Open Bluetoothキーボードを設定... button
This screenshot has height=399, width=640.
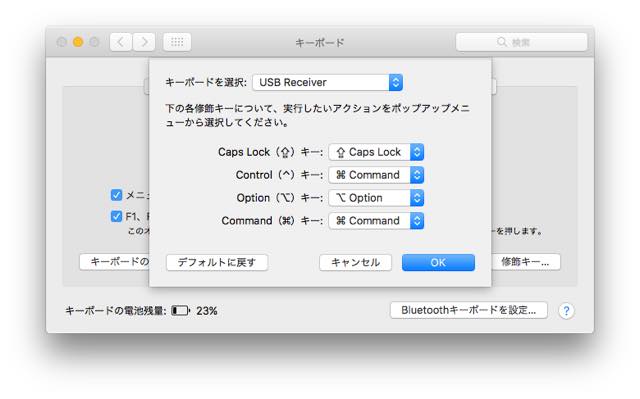(469, 310)
